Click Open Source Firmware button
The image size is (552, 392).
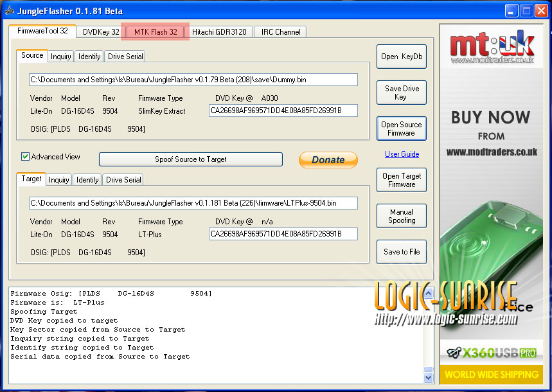[402, 129]
